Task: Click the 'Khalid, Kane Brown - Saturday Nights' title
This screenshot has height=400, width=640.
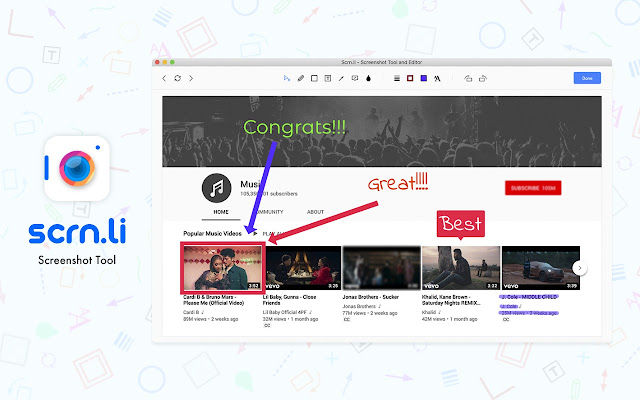Action: click(x=451, y=300)
